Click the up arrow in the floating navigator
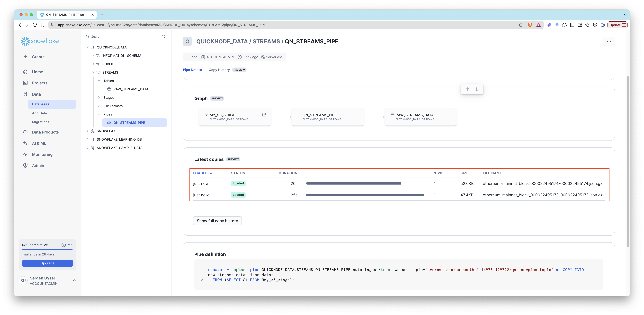The image size is (644, 315). [468, 89]
